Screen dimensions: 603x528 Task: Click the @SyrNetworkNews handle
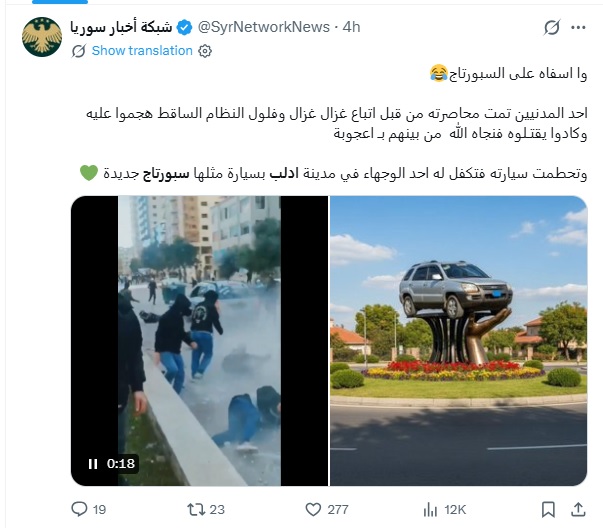(263, 27)
